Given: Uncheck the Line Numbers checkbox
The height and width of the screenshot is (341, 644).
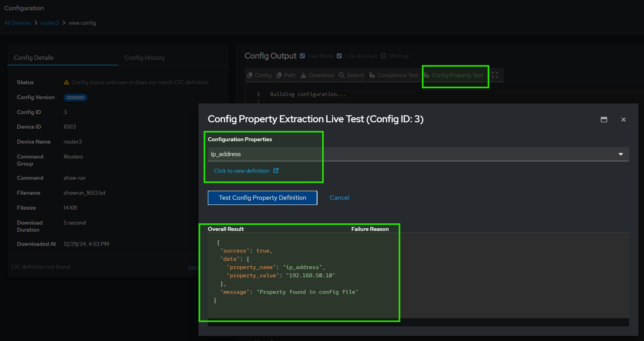Looking at the screenshot, I should pos(339,56).
